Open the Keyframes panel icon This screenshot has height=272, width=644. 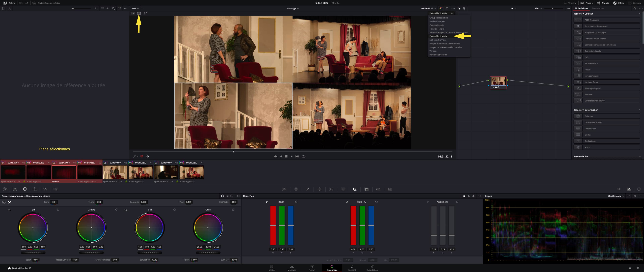pos(619,189)
